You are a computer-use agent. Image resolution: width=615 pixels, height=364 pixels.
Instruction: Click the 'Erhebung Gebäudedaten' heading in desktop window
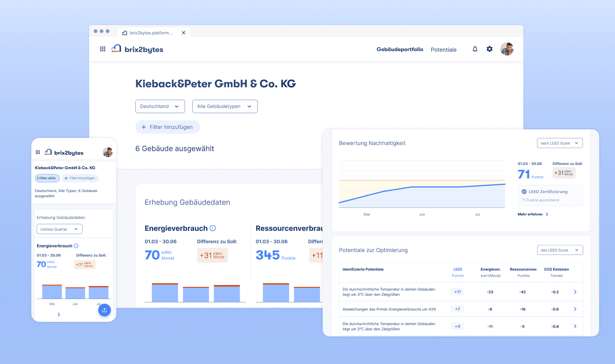pyautogui.click(x=187, y=202)
